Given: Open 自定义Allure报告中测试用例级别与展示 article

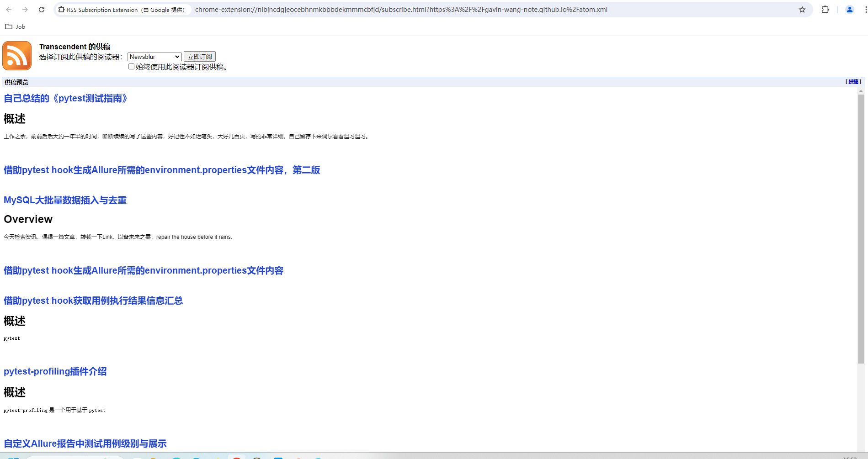Looking at the screenshot, I should click(x=85, y=443).
